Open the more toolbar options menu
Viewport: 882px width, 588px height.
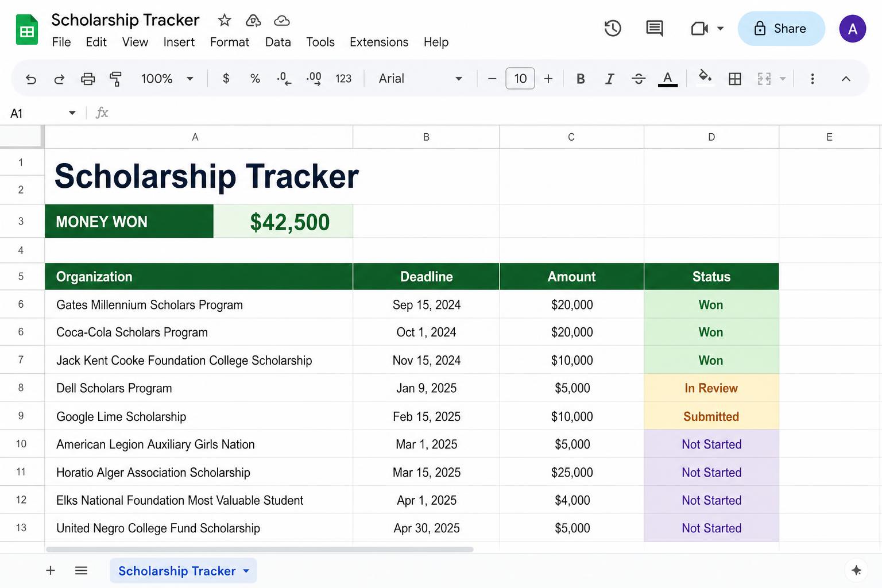pos(813,79)
